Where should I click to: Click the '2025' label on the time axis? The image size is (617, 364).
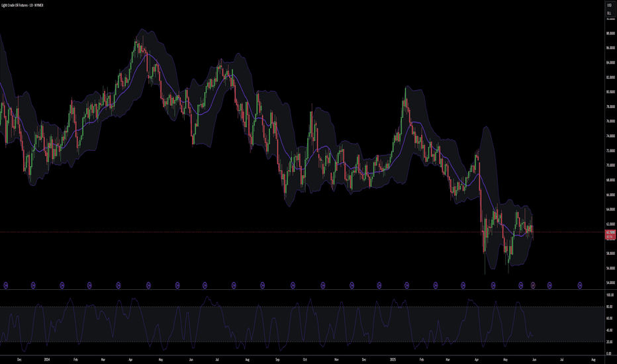393,359
